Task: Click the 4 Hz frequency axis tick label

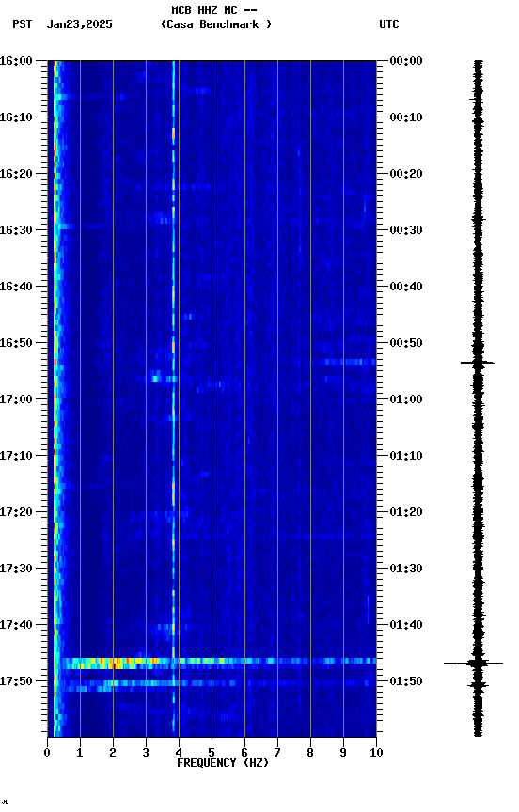Action: [179, 753]
